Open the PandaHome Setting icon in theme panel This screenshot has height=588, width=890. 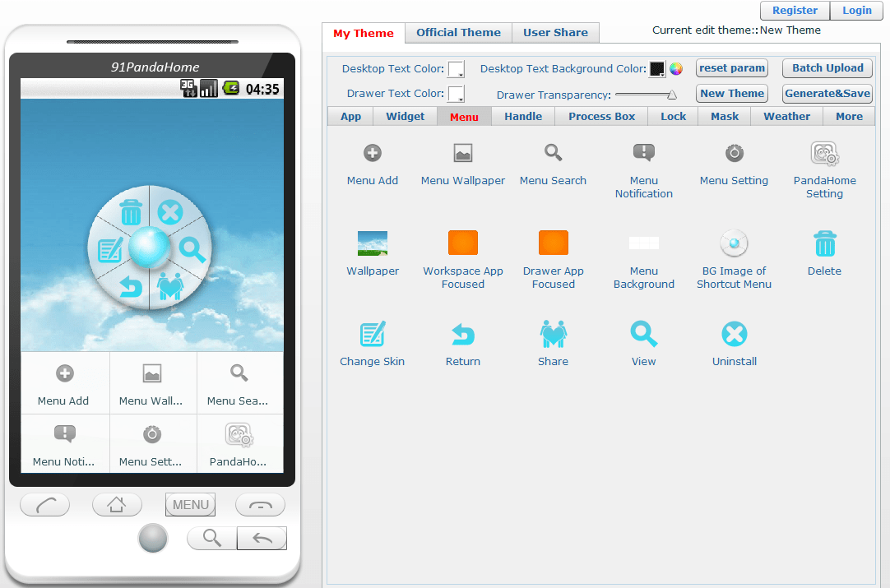pyautogui.click(x=824, y=153)
